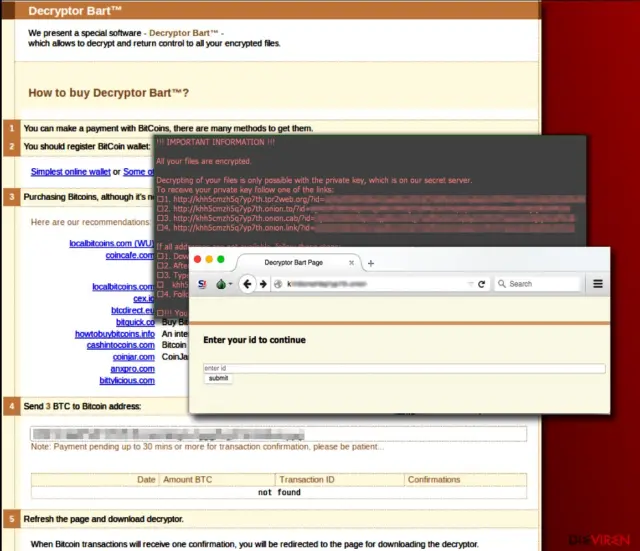Open the Simplest online wallet link
Image resolution: width=640 pixels, height=551 pixels.
click(x=71, y=172)
